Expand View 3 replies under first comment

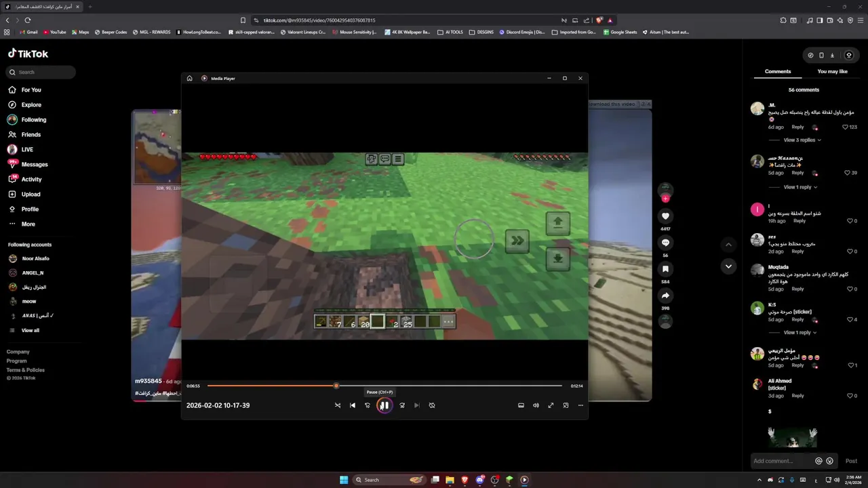802,140
